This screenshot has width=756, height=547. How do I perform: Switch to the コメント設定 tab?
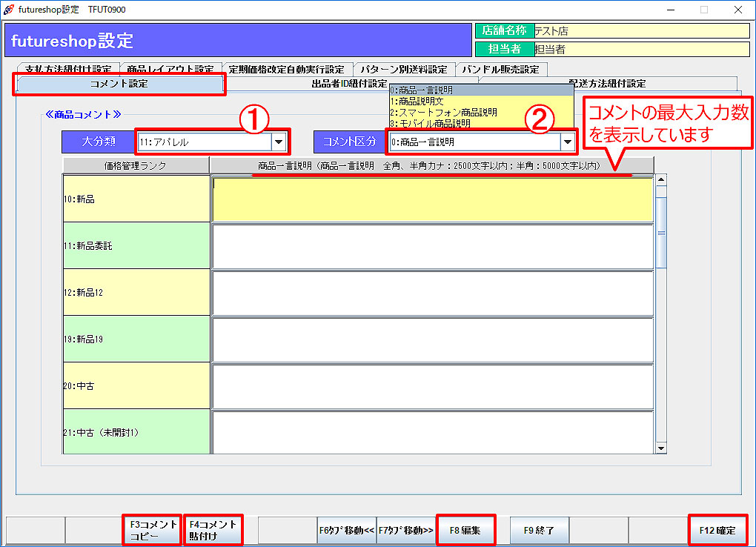pos(119,84)
